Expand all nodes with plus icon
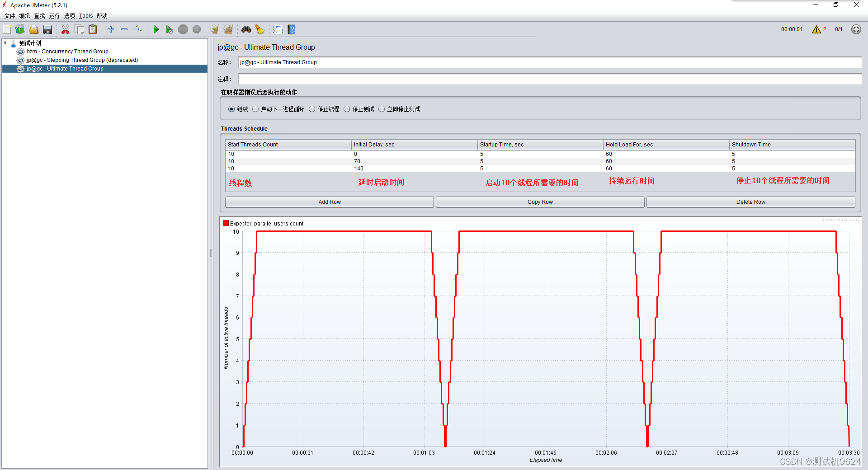The image size is (868, 470). pyautogui.click(x=111, y=29)
